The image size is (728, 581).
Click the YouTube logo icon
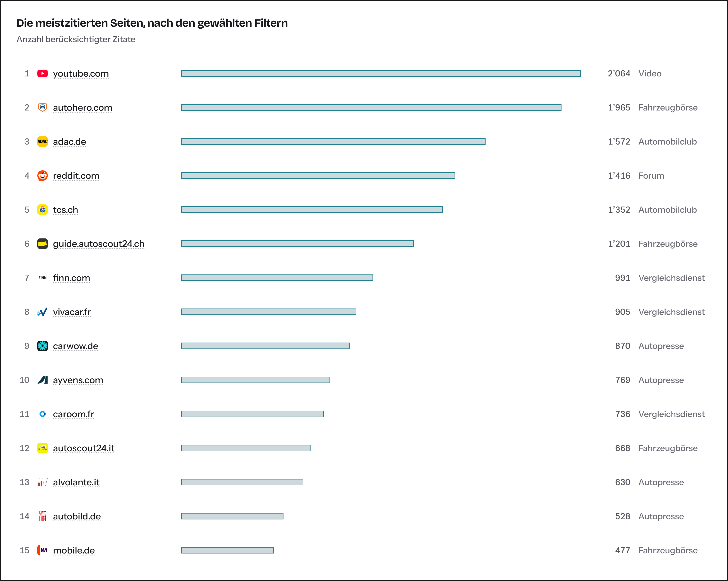42,74
